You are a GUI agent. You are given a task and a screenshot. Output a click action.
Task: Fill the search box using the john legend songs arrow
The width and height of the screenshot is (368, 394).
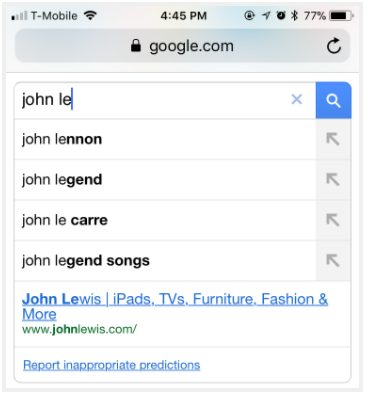coord(333,261)
